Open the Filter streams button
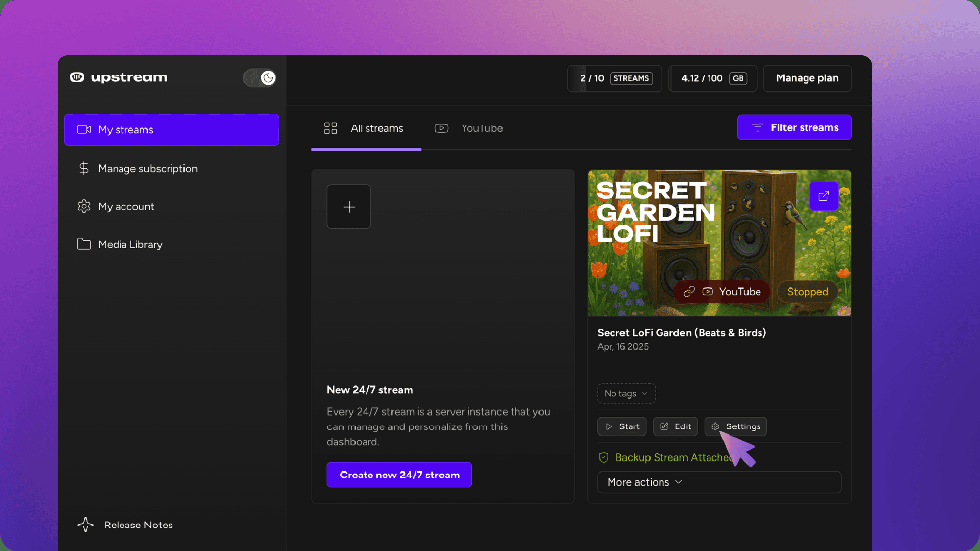980x551 pixels. (794, 127)
